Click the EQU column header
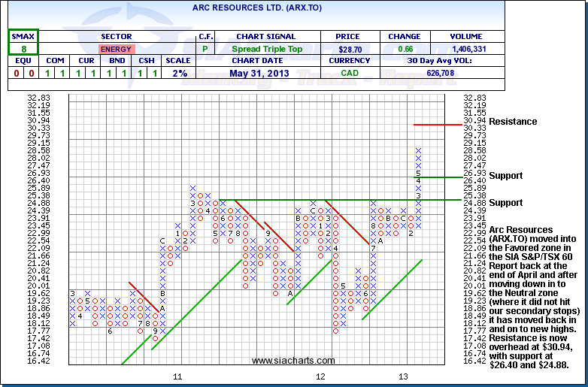588x387 pixels. pos(23,61)
